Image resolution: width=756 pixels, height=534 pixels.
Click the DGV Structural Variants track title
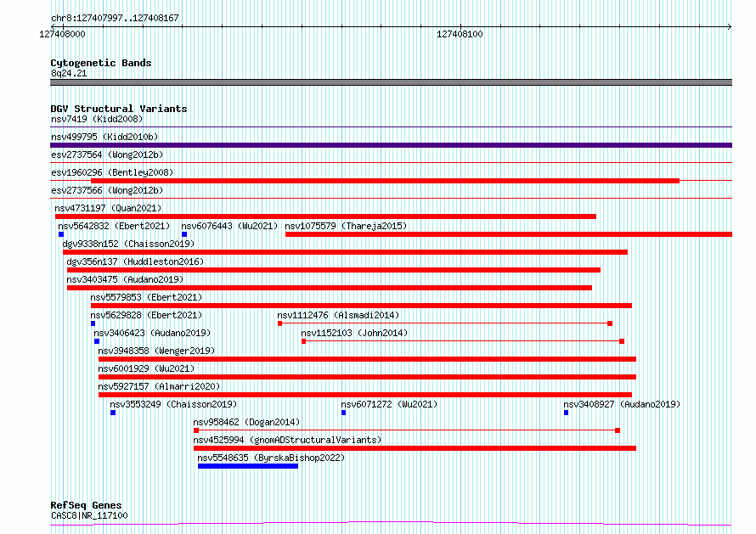(x=119, y=109)
